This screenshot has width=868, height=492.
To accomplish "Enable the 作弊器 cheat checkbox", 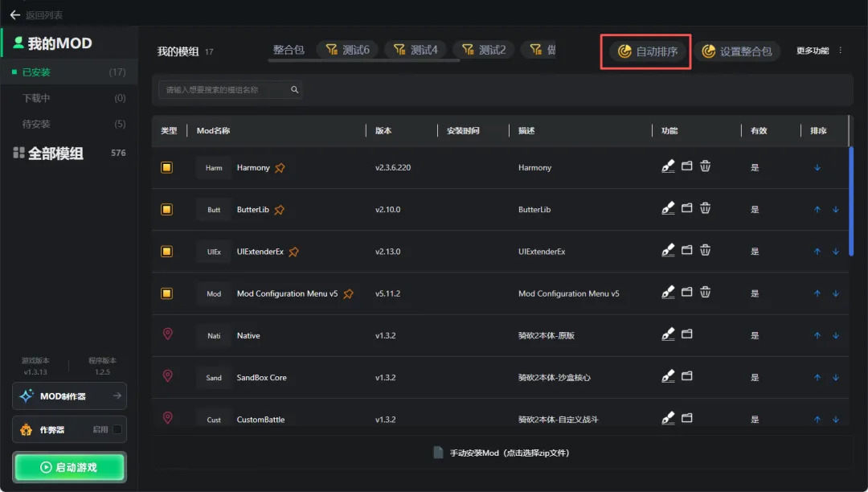I will [117, 429].
